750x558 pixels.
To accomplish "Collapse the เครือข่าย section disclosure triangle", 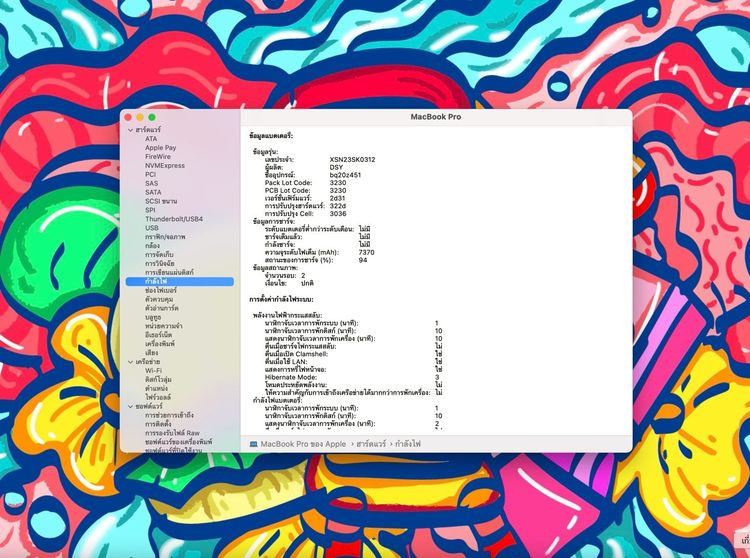I will (x=129, y=361).
